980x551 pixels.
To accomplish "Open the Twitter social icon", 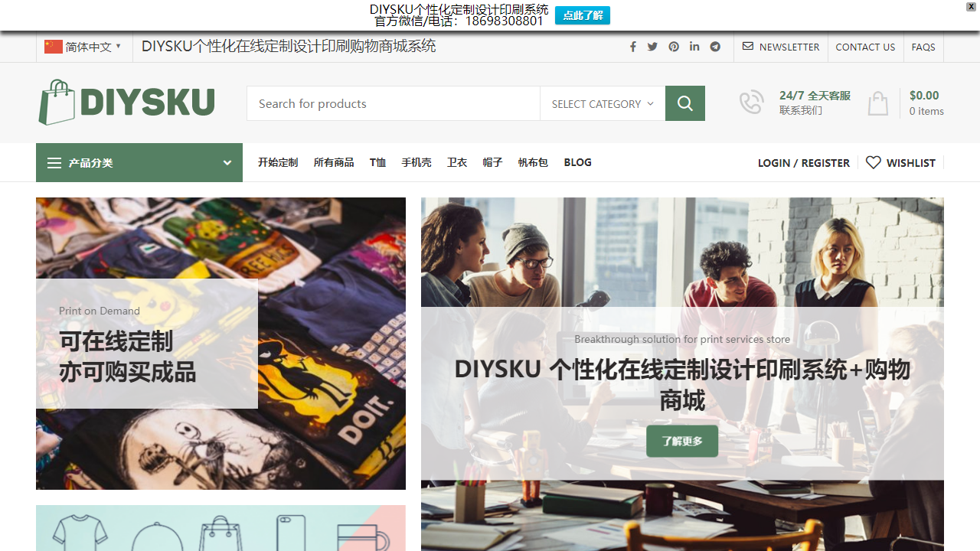I will click(652, 47).
